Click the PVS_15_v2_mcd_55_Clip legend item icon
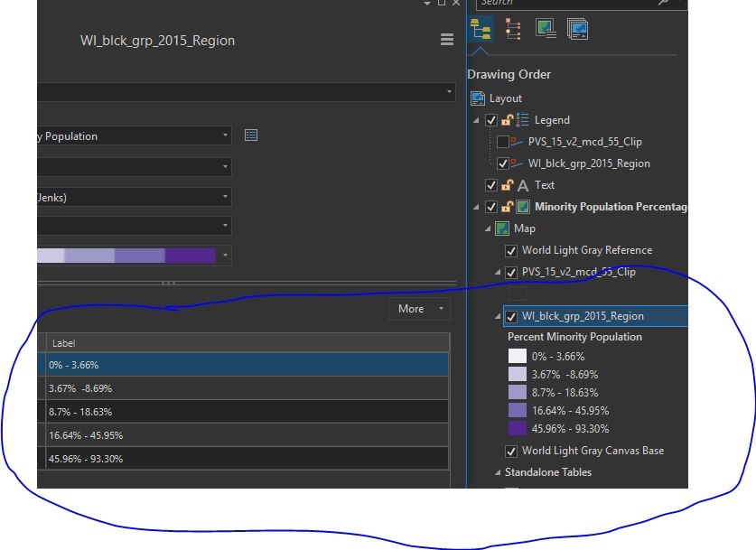 [517, 141]
